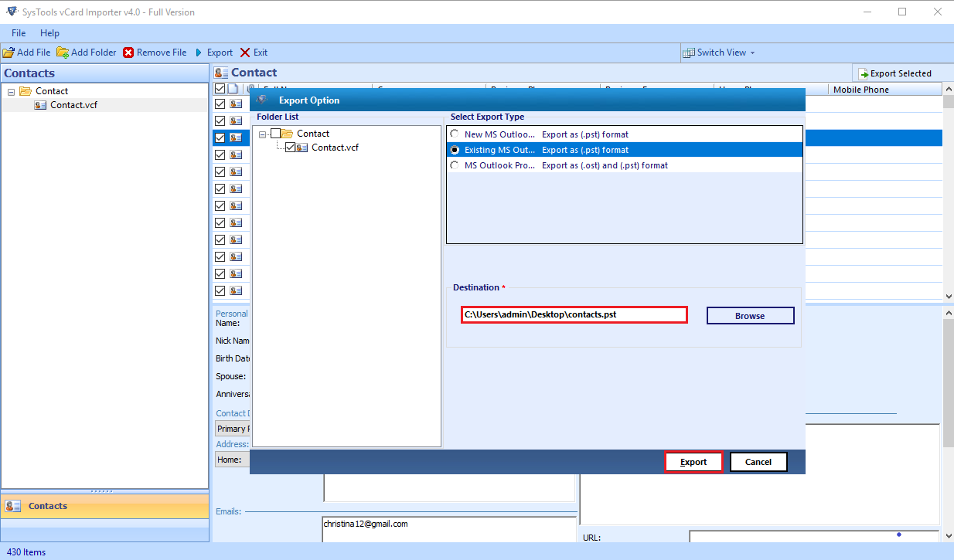Open the Contacts navigation pane button
This screenshot has width=954, height=560.
[x=104, y=507]
